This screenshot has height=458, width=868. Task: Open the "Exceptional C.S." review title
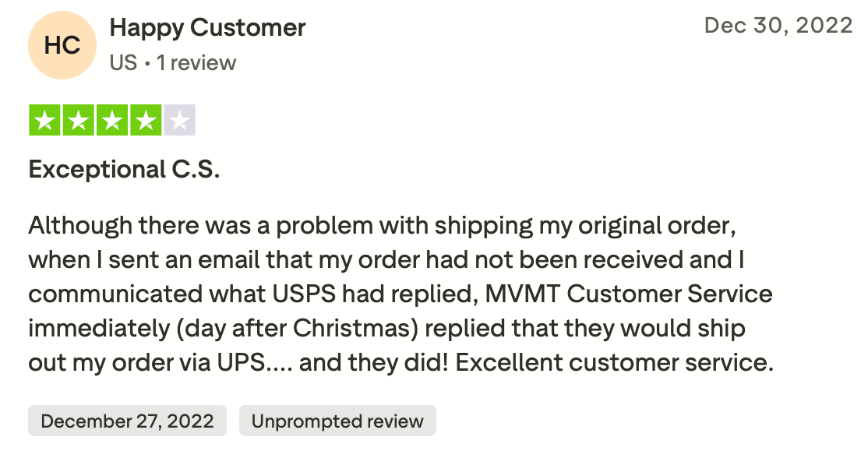[x=124, y=168]
